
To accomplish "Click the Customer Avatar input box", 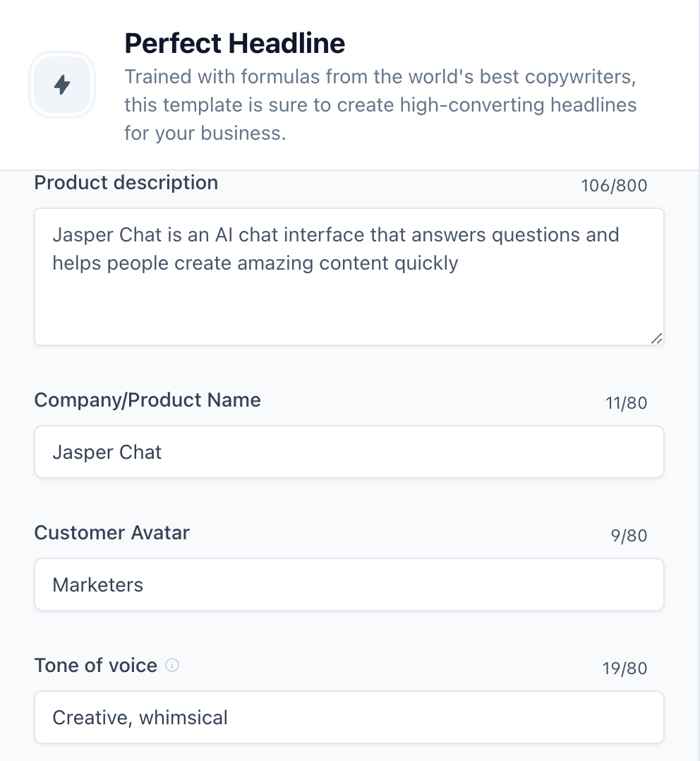I will tap(349, 584).
